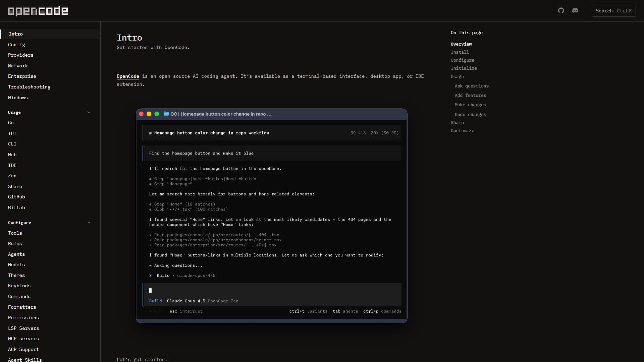The height and width of the screenshot is (362, 644).
Task: Jump to Customize section
Action: tap(463, 130)
